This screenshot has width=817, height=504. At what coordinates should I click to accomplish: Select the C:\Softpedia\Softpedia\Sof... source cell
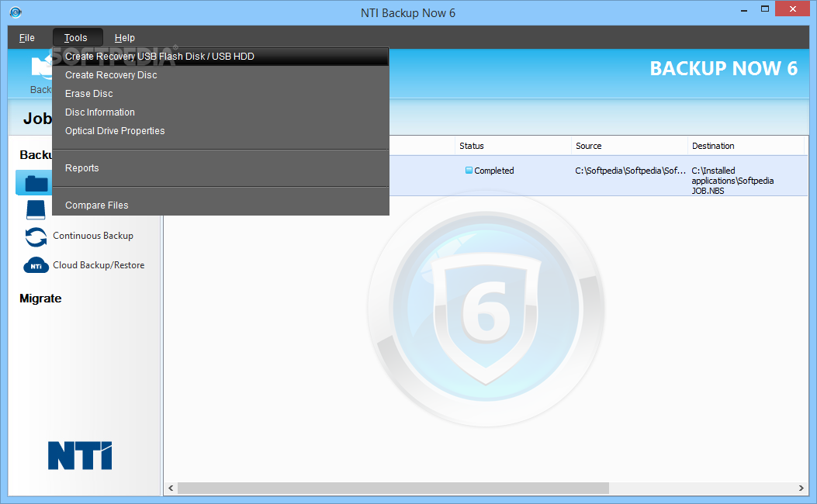tap(631, 171)
